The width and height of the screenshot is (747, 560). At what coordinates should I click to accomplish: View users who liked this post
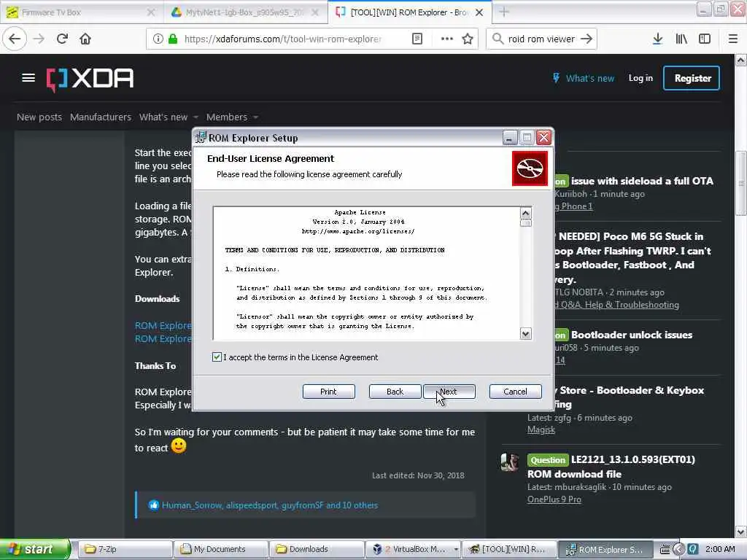point(270,505)
